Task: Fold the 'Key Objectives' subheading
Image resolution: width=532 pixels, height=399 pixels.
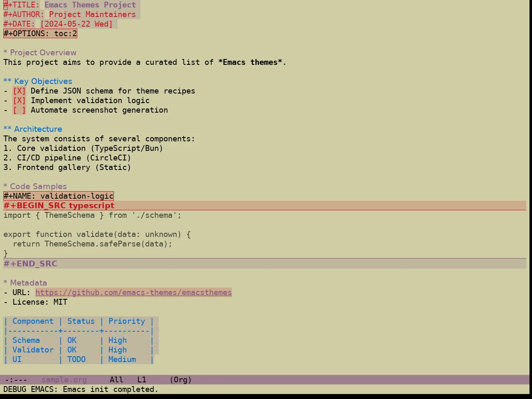Action: pos(38,81)
